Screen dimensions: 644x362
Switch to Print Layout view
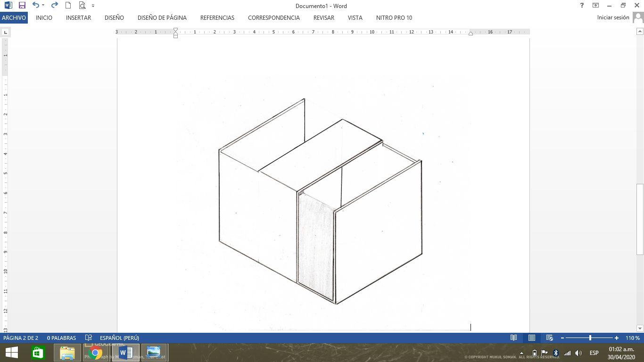coord(531,338)
